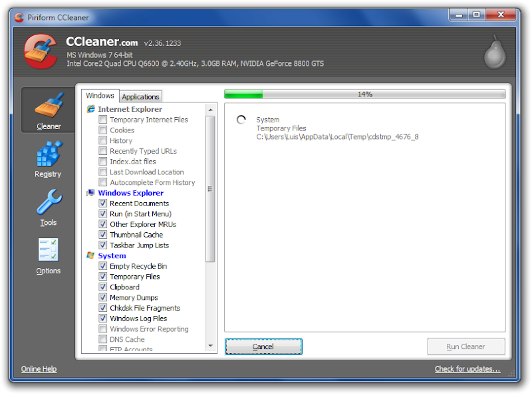Open the Tools wrench icon

49,201
